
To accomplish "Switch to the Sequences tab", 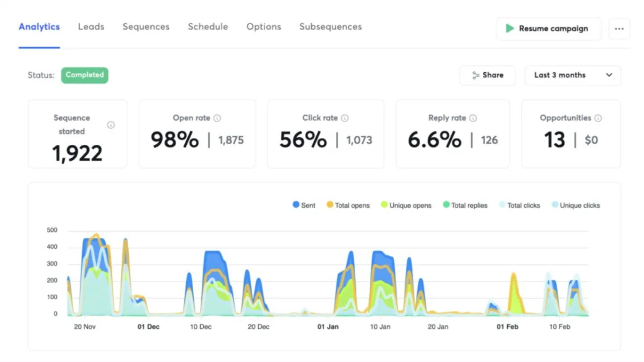I will (x=146, y=27).
